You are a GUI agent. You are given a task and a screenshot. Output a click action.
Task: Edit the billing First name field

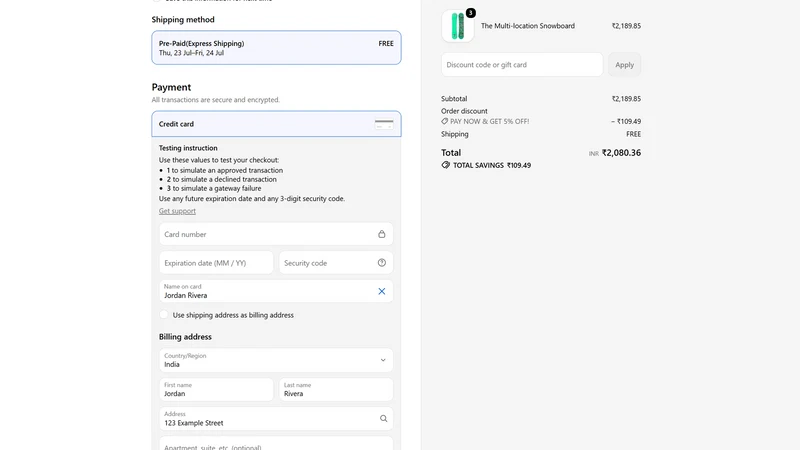pyautogui.click(x=216, y=389)
